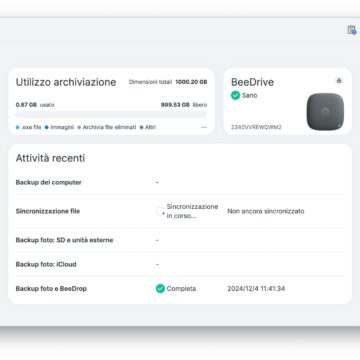Click the Sincronizzazione in corso spinner icon
Image resolution: width=360 pixels, height=360 pixels.
point(160,211)
